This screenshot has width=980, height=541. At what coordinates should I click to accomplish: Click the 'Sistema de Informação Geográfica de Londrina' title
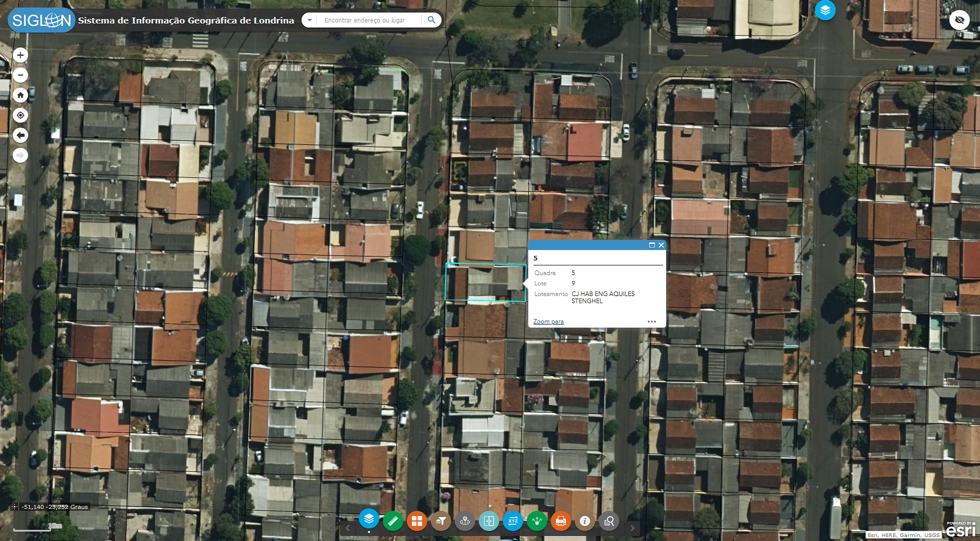click(186, 20)
